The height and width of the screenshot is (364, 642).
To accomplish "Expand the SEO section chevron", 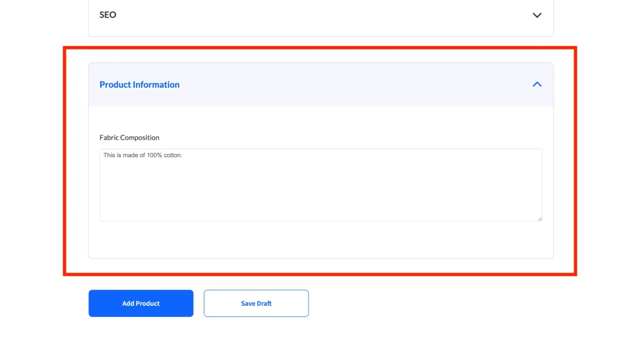I will 537,15.
